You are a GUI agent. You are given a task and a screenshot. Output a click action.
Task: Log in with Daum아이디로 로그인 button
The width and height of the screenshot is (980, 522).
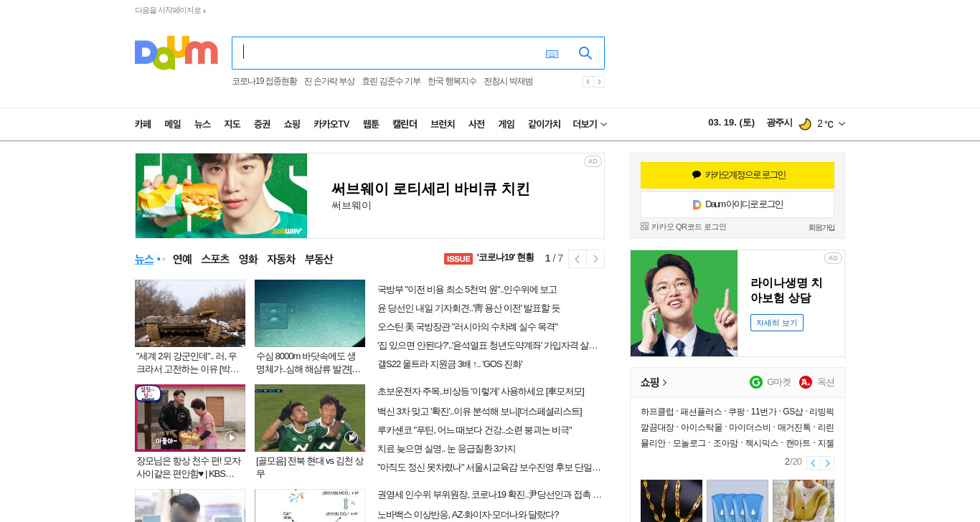738,204
